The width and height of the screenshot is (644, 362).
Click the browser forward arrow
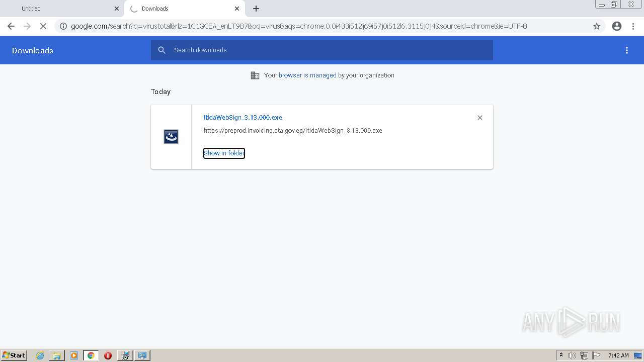coord(27,26)
